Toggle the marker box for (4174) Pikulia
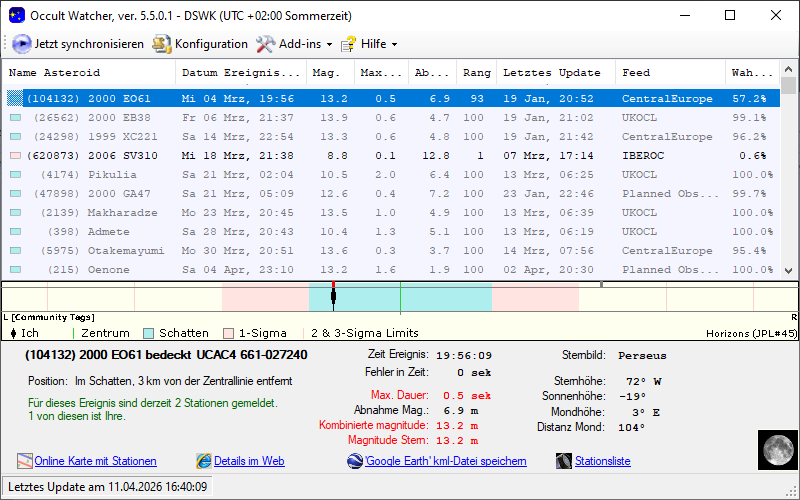Screen dimensions: 800x500 tap(15, 175)
